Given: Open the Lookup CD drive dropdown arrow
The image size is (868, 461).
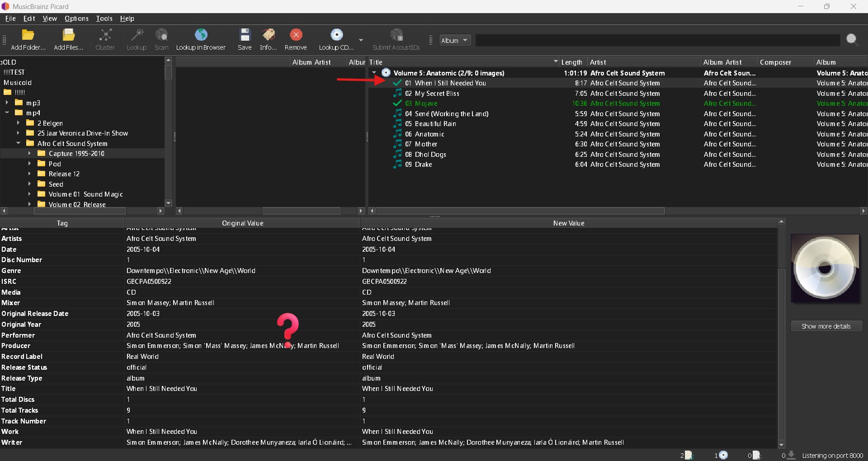Looking at the screenshot, I should tap(361, 40).
